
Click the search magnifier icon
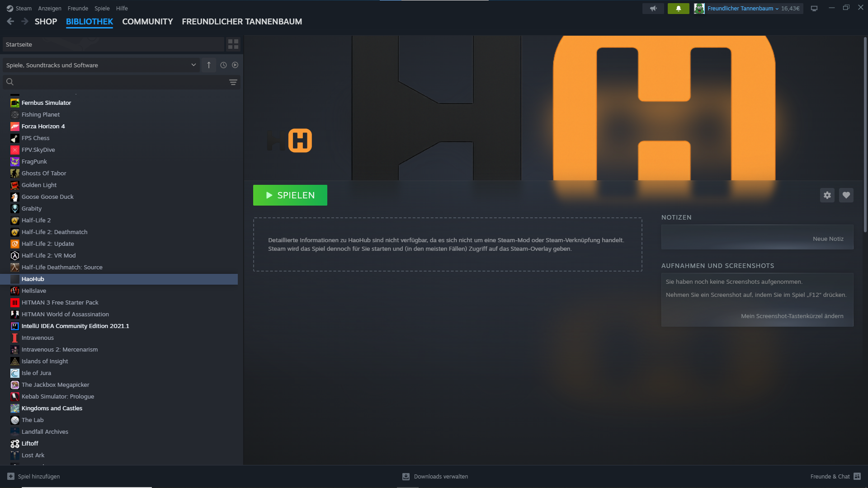click(10, 82)
